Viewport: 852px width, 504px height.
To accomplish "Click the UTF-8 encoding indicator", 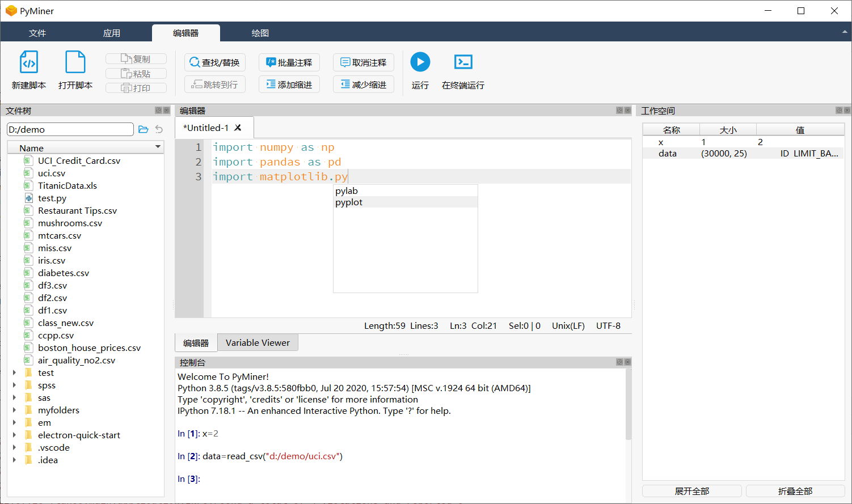I will pos(608,326).
